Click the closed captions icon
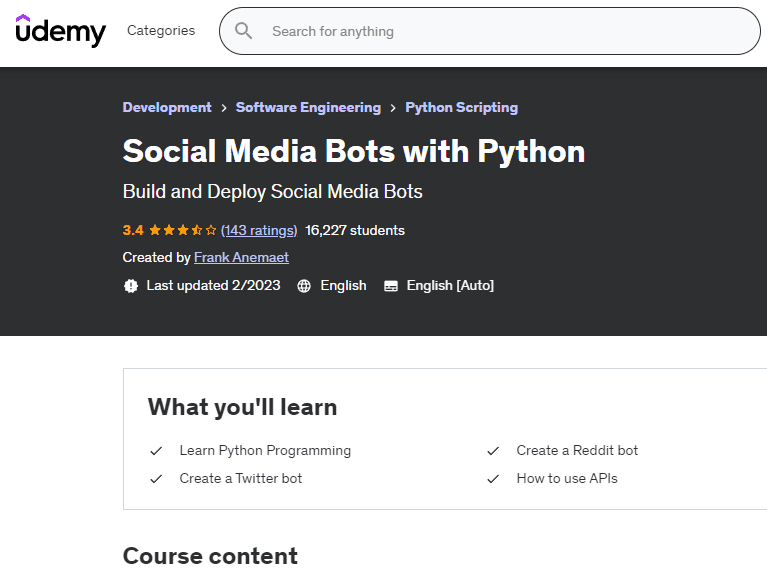This screenshot has width=767, height=576. click(391, 286)
